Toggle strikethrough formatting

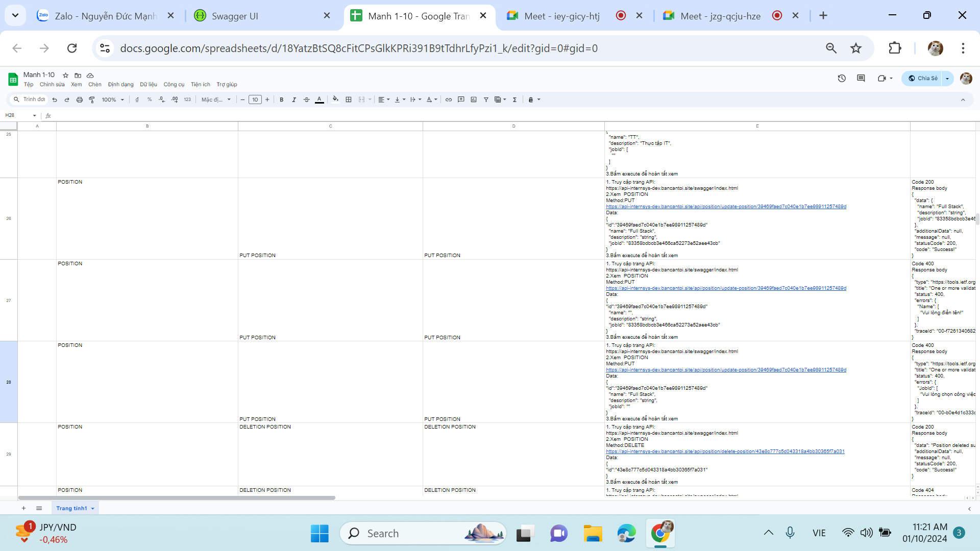tap(306, 99)
